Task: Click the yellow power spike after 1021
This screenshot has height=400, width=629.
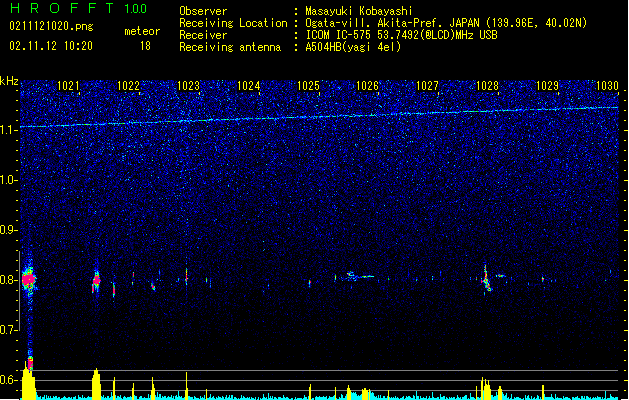Action: pyautogui.click(x=96, y=384)
